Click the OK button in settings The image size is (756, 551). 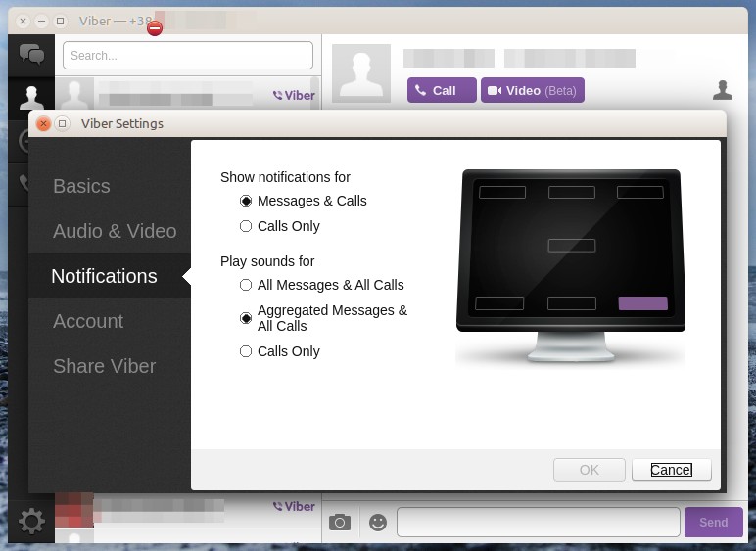point(590,470)
